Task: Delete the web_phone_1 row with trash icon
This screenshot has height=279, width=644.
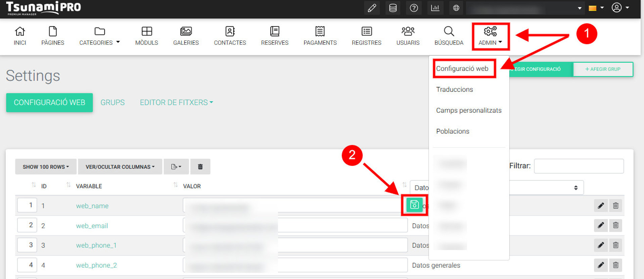Action: point(615,245)
